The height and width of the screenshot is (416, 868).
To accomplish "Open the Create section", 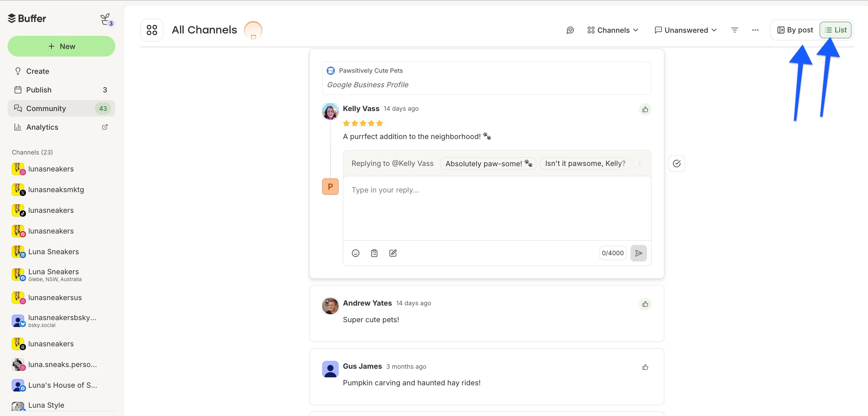I will pyautogui.click(x=61, y=71).
